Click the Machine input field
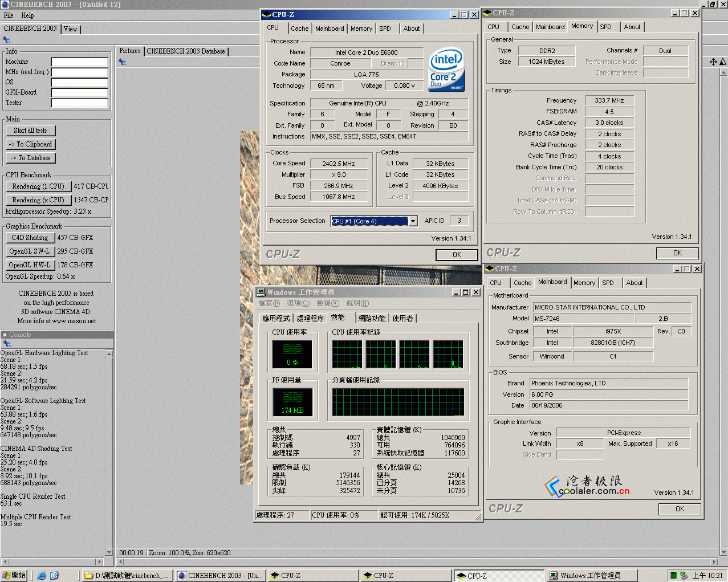Viewport: 728px width, 582px height. tap(80, 62)
